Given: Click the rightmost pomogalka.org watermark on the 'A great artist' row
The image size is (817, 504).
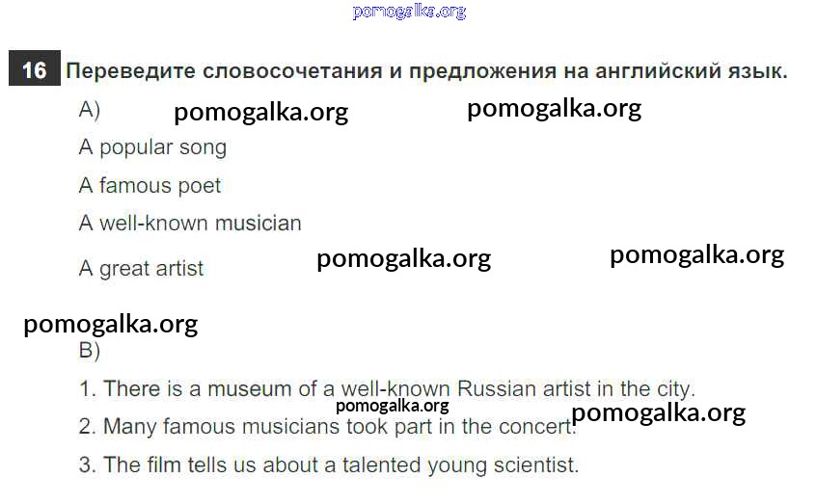Looking at the screenshot, I should (696, 254).
